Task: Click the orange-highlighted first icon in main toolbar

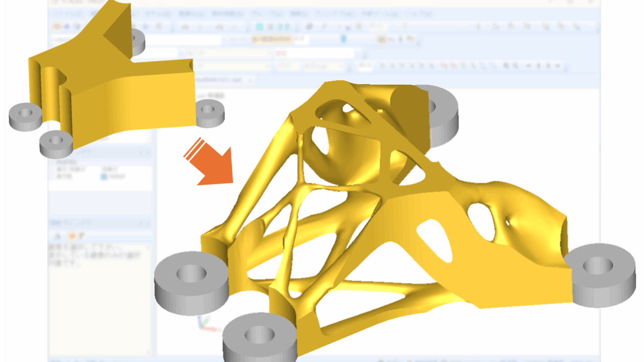Action: (x=56, y=27)
